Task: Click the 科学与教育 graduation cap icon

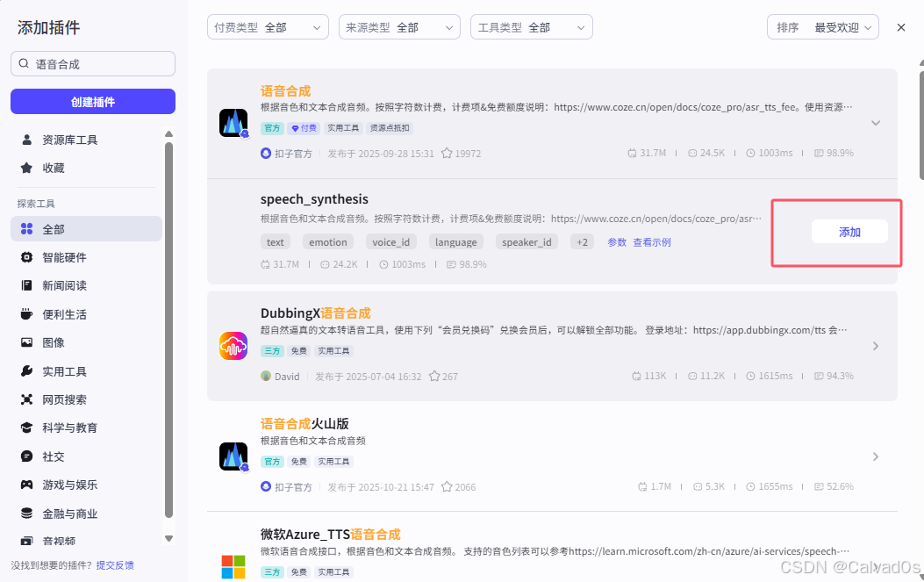Action: (x=26, y=428)
